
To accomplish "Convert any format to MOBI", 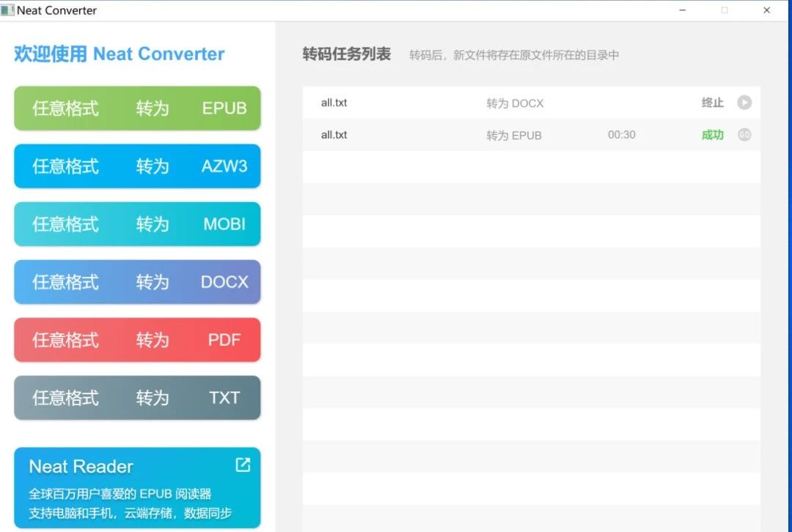I will pos(137,224).
